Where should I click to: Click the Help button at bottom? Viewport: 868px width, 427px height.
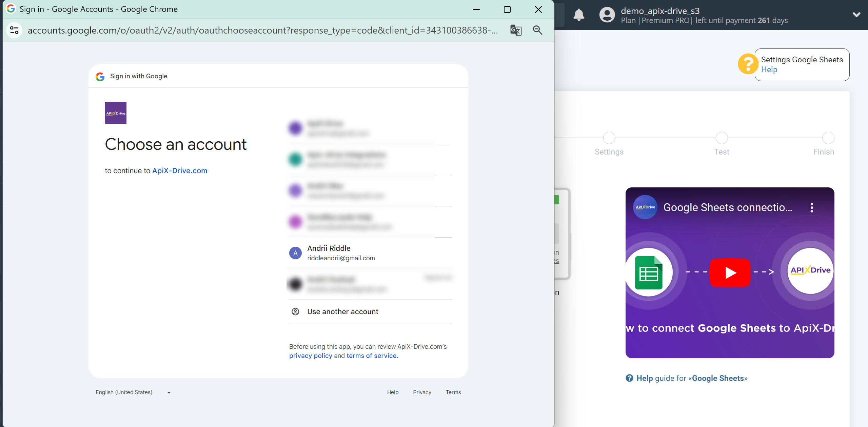[x=393, y=392]
